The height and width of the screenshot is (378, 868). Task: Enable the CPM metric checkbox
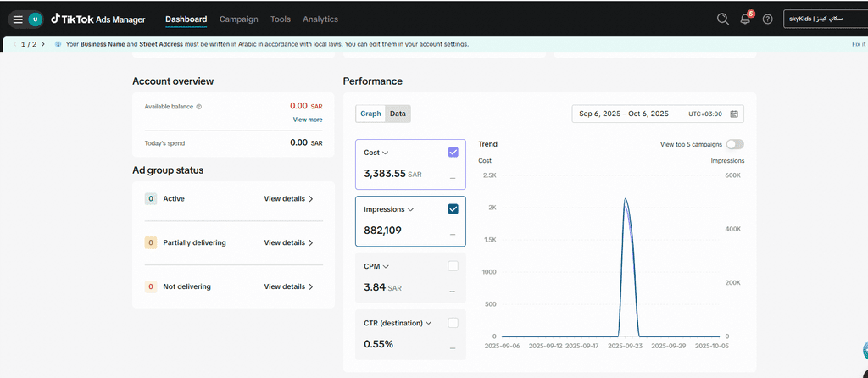453,266
